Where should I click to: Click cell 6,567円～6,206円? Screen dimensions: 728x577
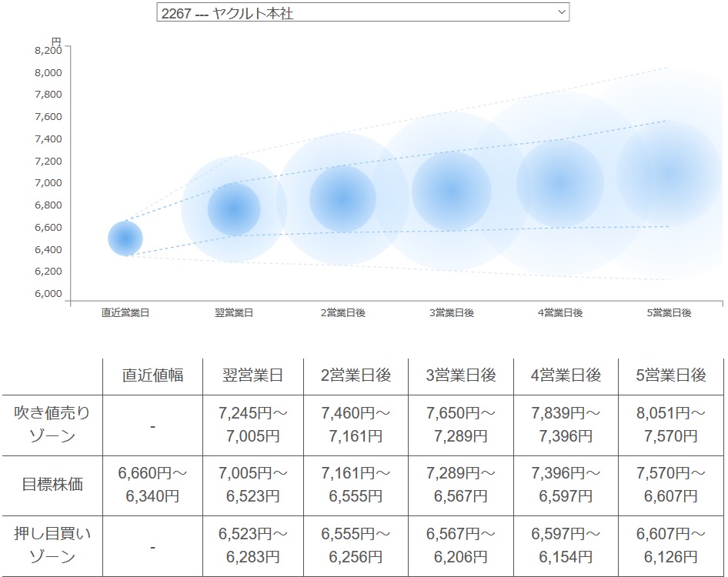461,545
